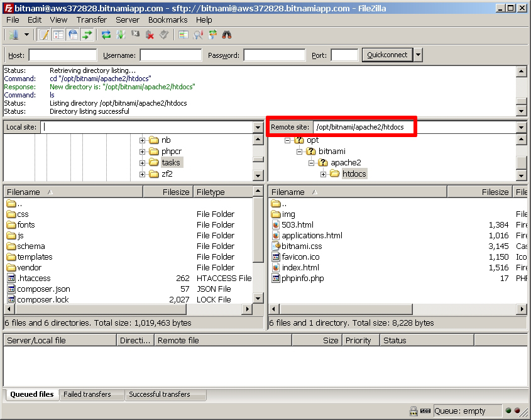
Task: Open the Quickconnect history dropdown arrow
Action: pos(419,55)
